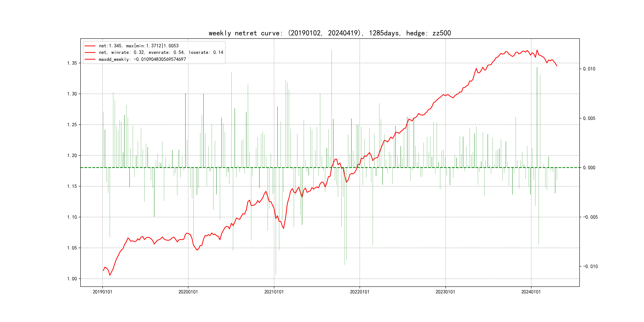
Task: Click the 1.10 left axis tick label
Action: coord(72,217)
